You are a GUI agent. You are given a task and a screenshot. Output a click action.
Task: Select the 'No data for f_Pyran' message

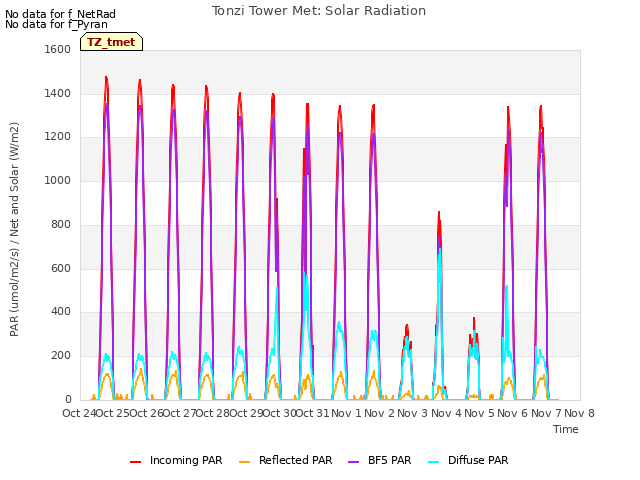click(56, 24)
